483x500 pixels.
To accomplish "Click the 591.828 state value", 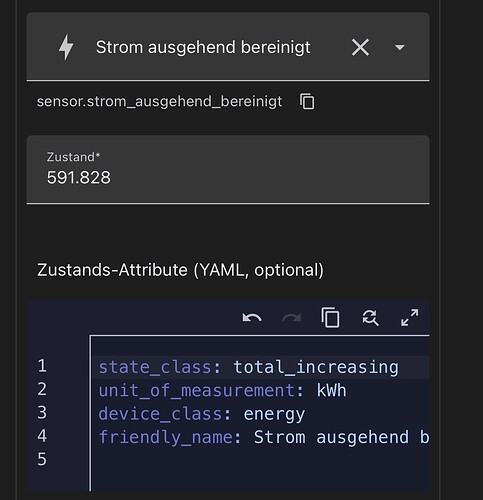I will coord(79,177).
